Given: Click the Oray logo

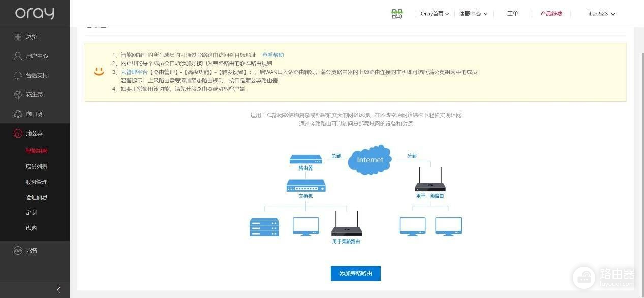Looking at the screenshot, I should click(35, 13).
